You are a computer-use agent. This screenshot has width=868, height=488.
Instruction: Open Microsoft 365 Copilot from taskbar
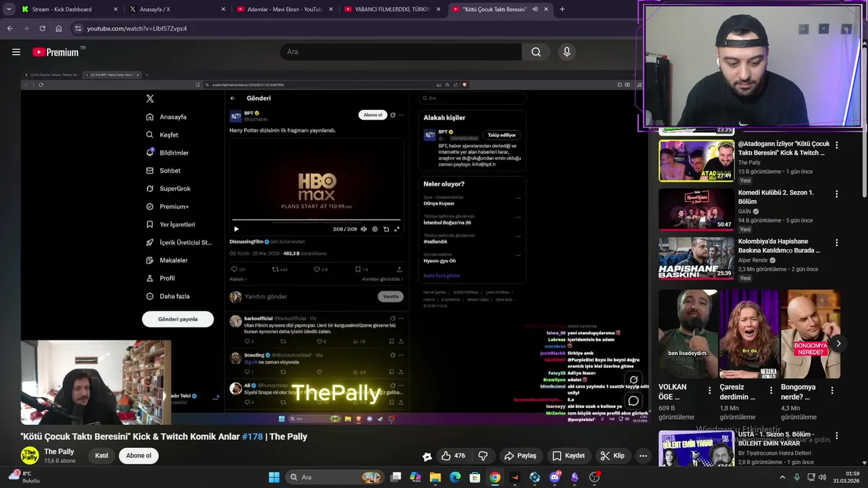(416, 477)
